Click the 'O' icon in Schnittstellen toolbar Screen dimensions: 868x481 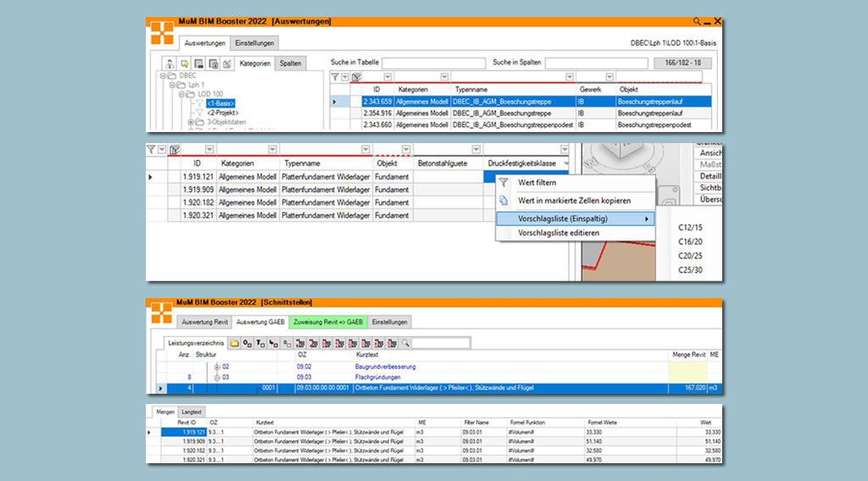point(248,343)
